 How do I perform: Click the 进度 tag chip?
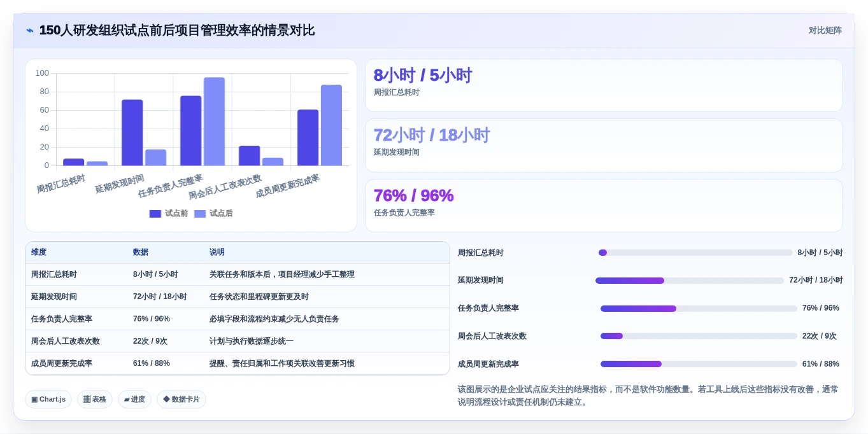pos(134,399)
